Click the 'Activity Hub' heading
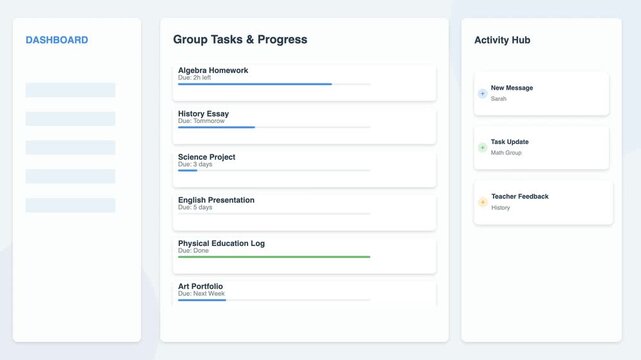 click(502, 40)
